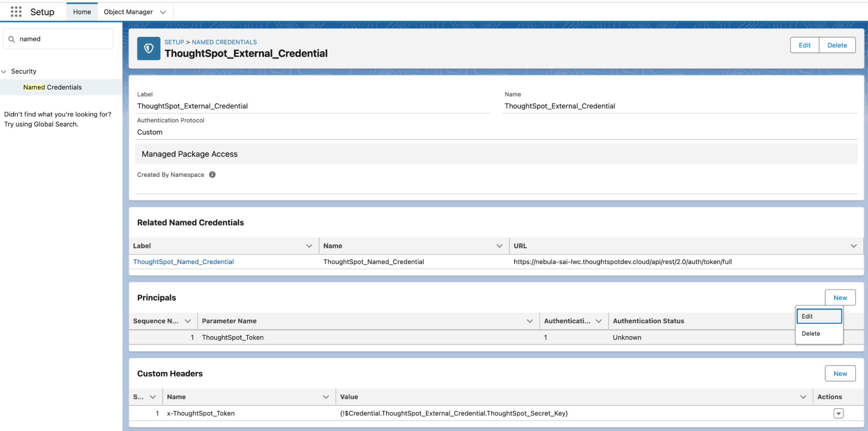Select Delete from the principal context menu
The width and height of the screenshot is (868, 431).
click(x=811, y=333)
